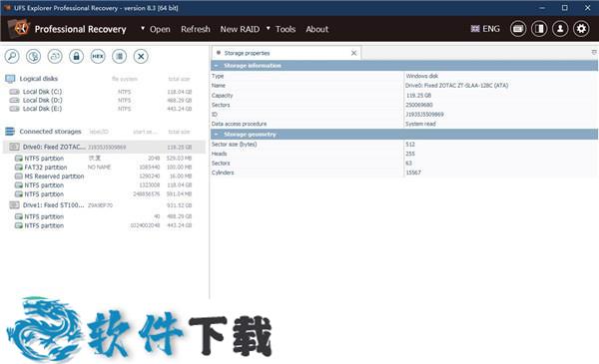Click drive icon next to Local Disk (E:)
This screenshot has height=364, width=599.
(x=15, y=109)
